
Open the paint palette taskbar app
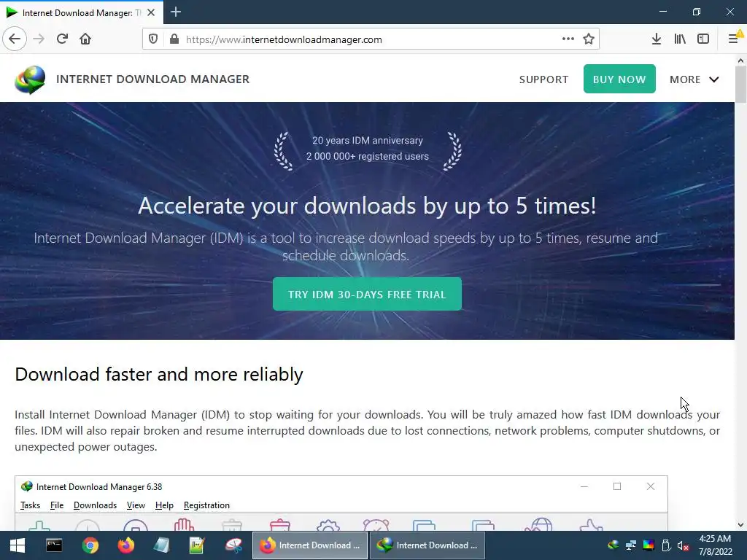[x=233, y=545]
